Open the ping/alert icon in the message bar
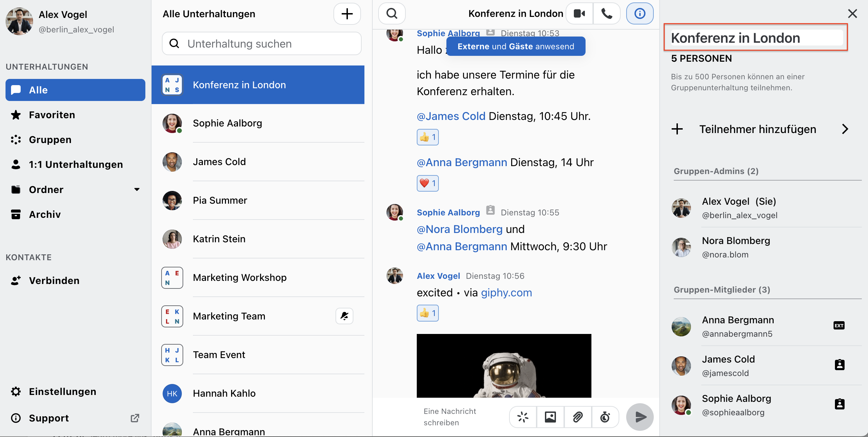 click(523, 417)
